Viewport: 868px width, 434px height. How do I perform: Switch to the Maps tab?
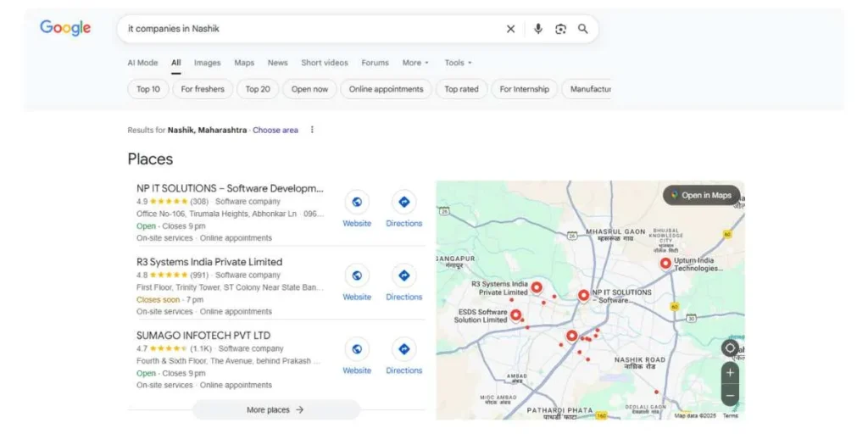244,63
